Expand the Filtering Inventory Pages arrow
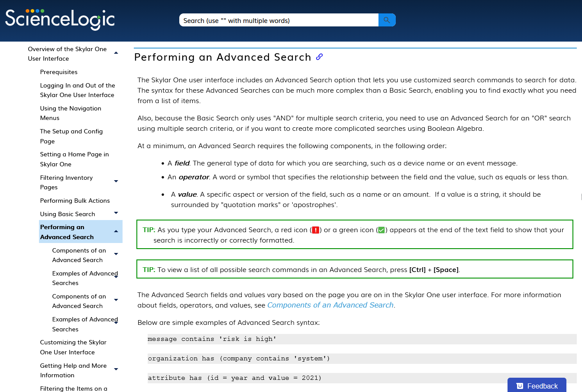This screenshot has height=392, width=582. (116, 181)
